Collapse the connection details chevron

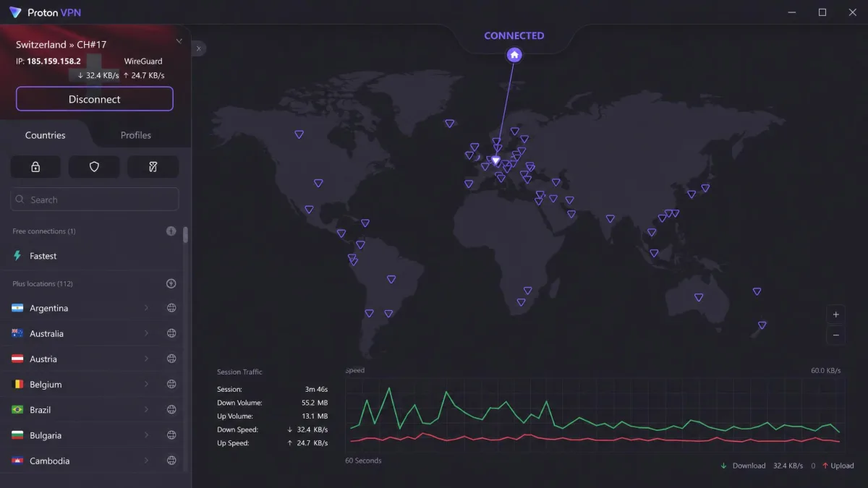[179, 41]
